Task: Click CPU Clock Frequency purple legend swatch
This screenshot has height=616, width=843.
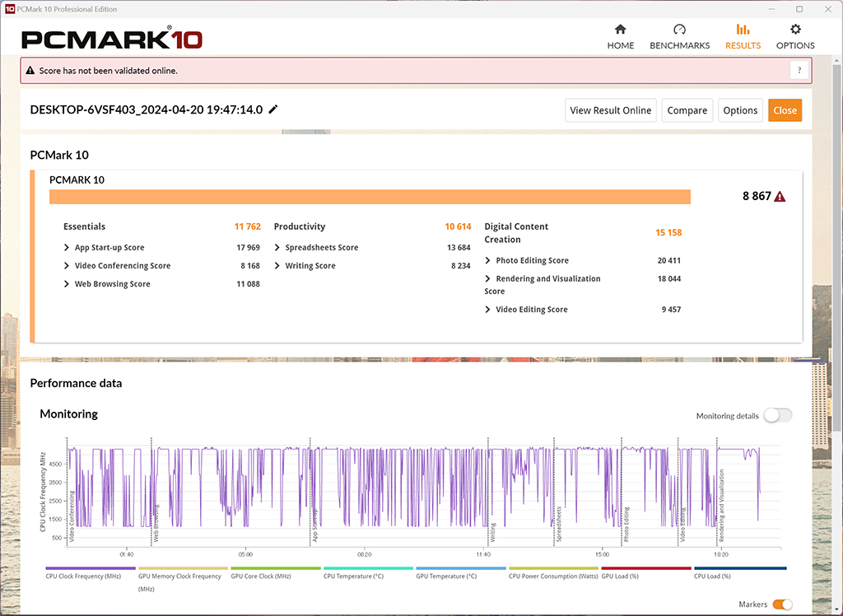Action: pyautogui.click(x=91, y=568)
